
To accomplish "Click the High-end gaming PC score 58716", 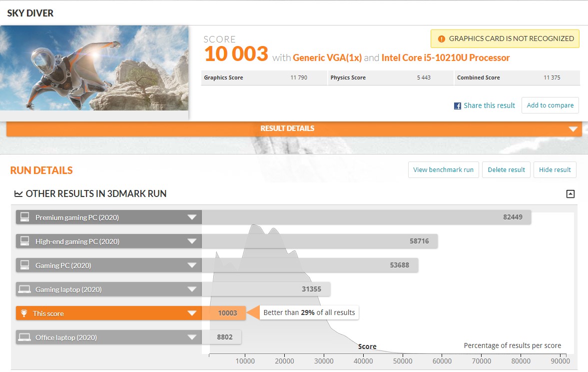I will [419, 241].
